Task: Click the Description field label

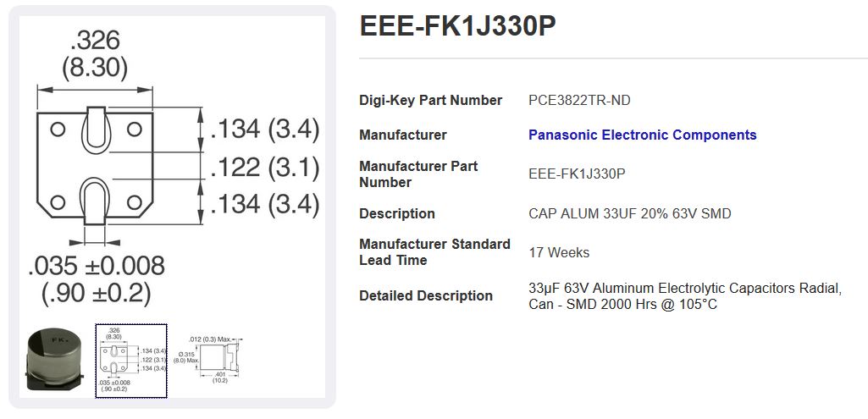Action: 396,214
